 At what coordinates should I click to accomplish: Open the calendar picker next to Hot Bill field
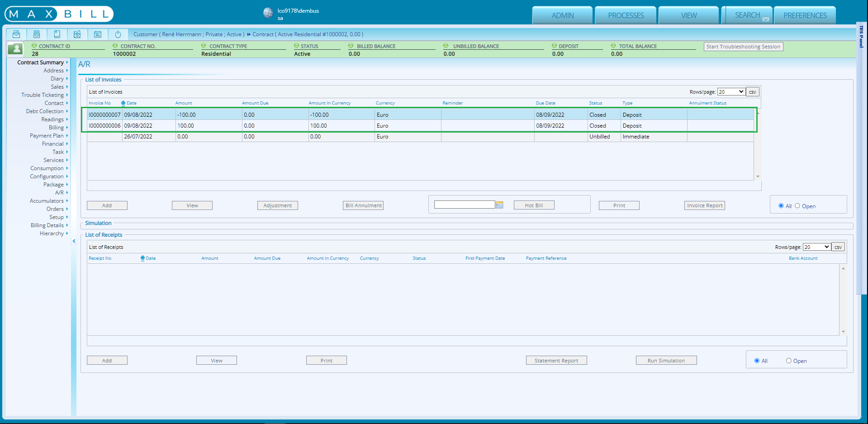(x=499, y=205)
